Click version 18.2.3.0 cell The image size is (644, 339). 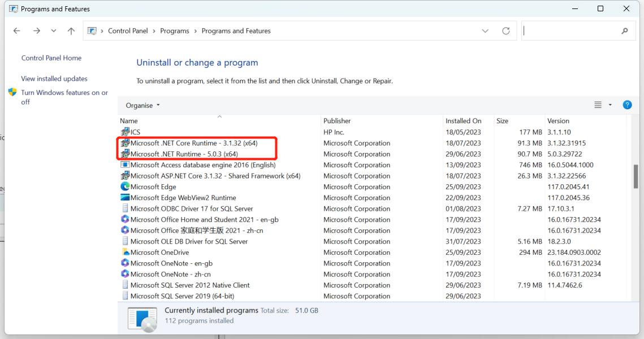click(559, 242)
